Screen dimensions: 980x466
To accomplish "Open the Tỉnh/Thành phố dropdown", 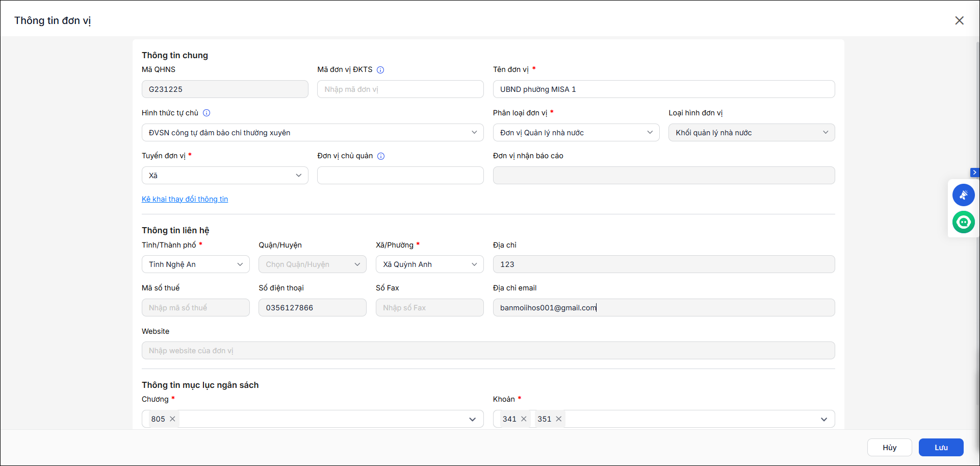I will [196, 264].
